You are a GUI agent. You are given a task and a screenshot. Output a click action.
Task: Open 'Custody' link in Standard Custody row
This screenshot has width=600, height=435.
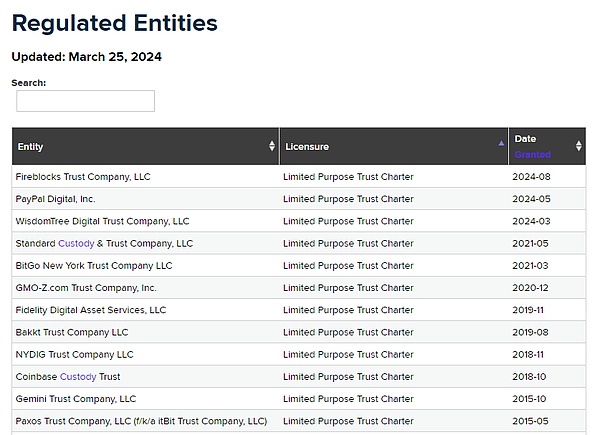point(76,243)
